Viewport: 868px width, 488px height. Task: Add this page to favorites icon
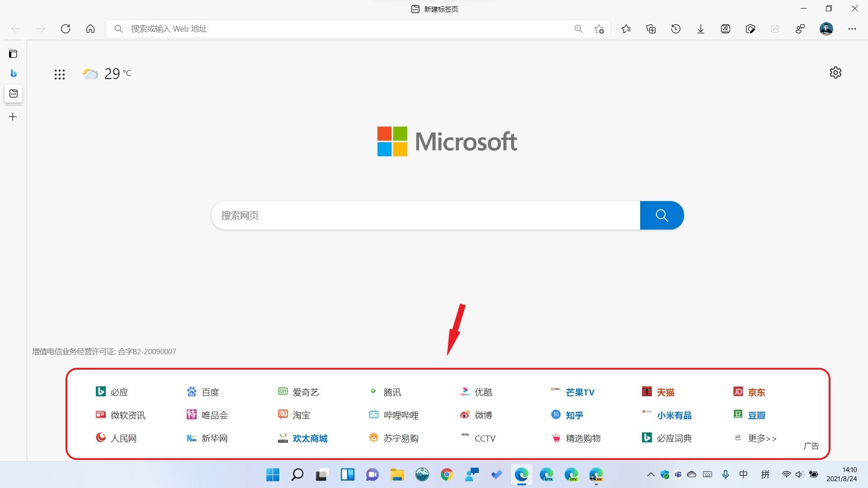[x=599, y=29]
